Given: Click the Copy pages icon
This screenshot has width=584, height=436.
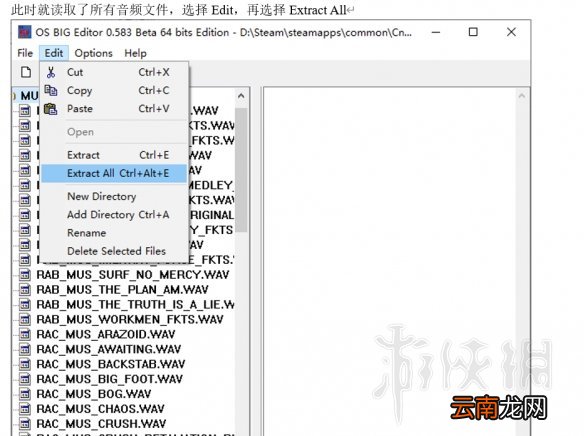Looking at the screenshot, I should pos(51,90).
